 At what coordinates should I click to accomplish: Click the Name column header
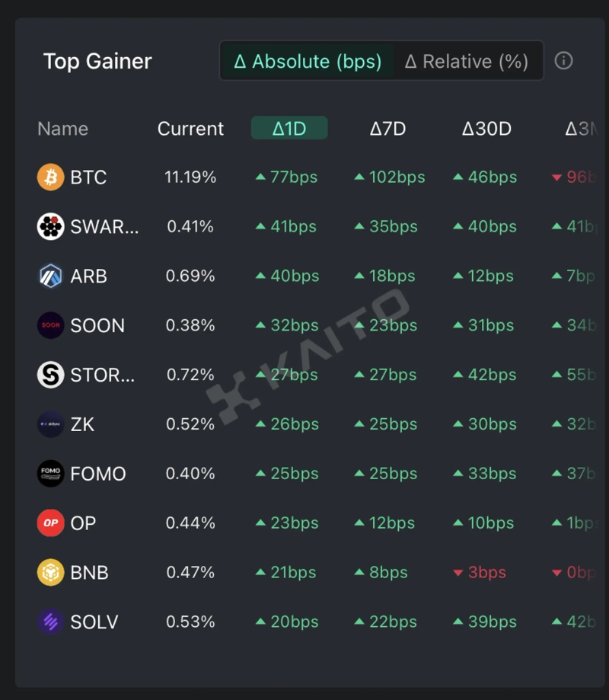click(62, 129)
